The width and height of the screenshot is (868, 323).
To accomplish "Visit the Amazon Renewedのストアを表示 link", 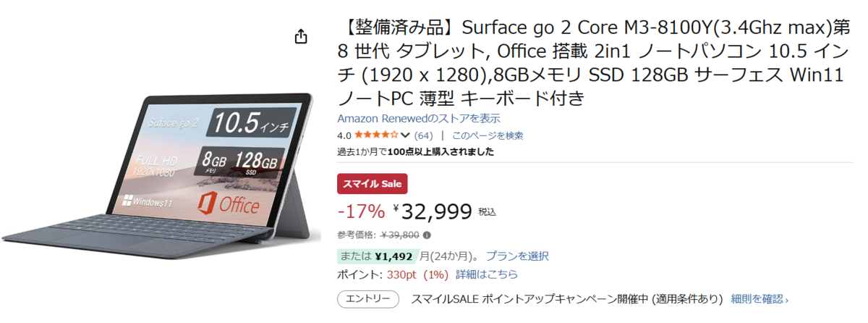I will (419, 118).
